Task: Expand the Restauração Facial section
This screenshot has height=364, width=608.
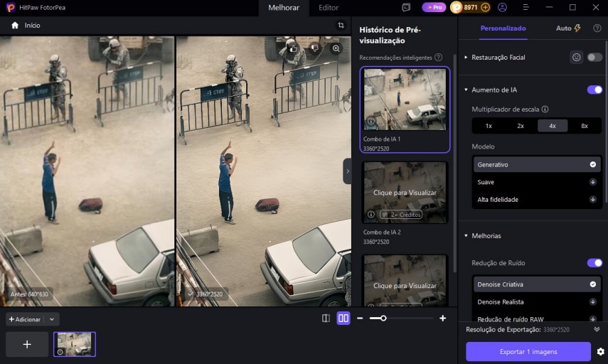Action: point(466,58)
